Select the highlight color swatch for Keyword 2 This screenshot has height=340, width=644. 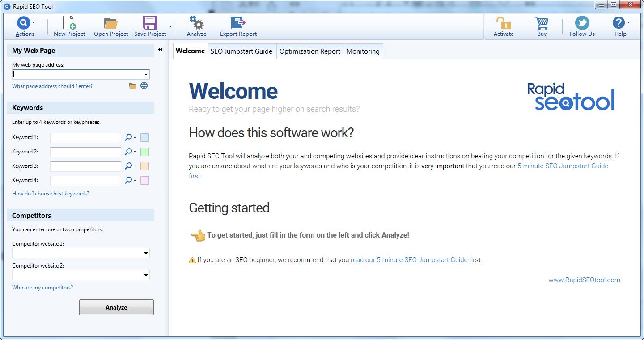tap(144, 152)
